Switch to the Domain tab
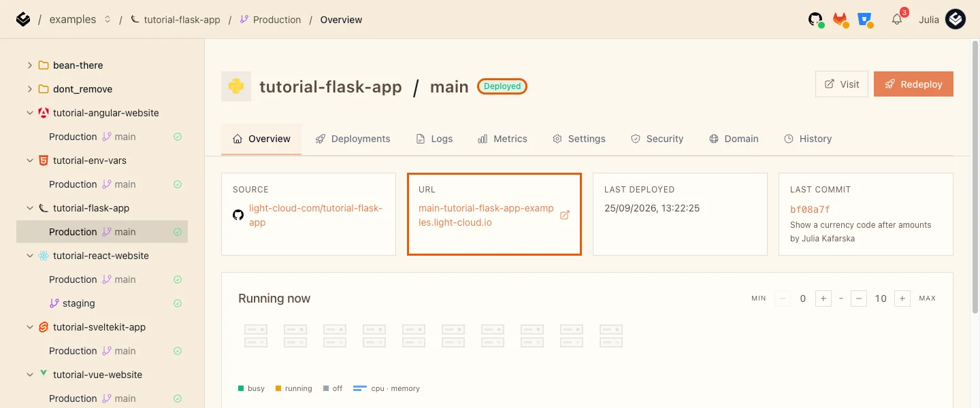 click(x=734, y=139)
